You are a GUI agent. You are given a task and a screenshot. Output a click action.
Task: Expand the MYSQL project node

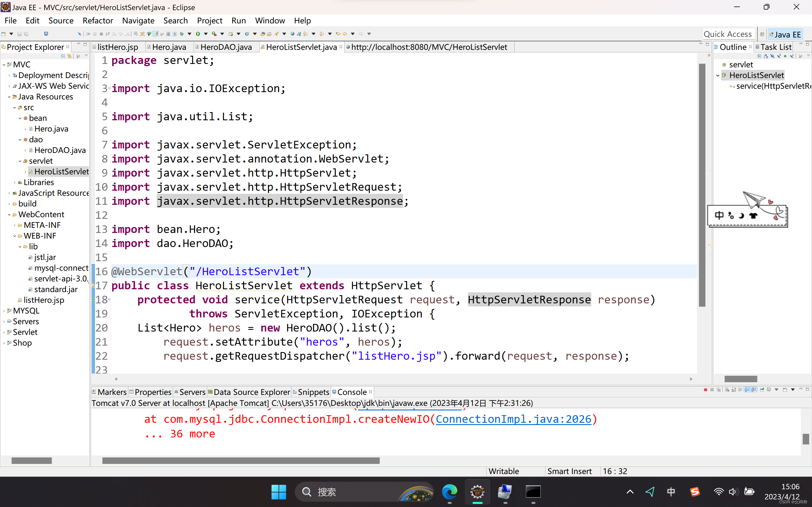(4, 311)
